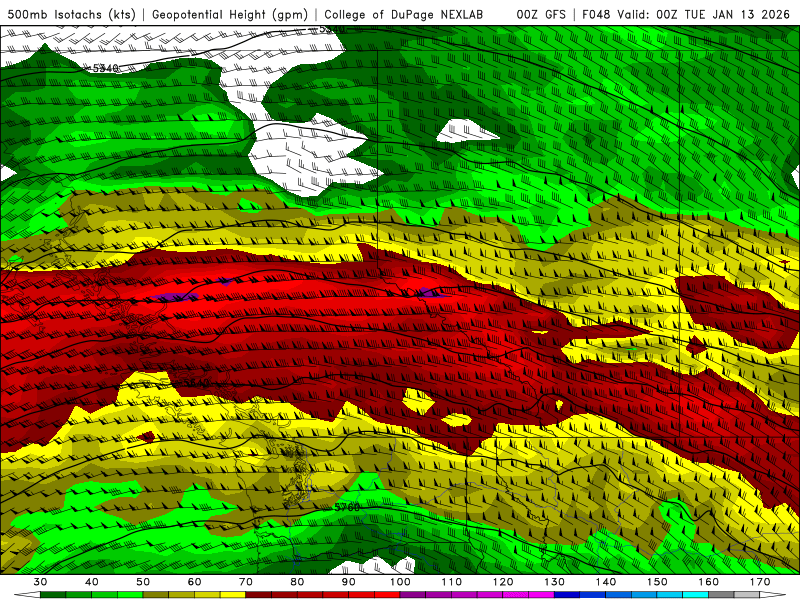800x600 pixels.
Task: Click the 5760 height contour label
Action: point(347,507)
